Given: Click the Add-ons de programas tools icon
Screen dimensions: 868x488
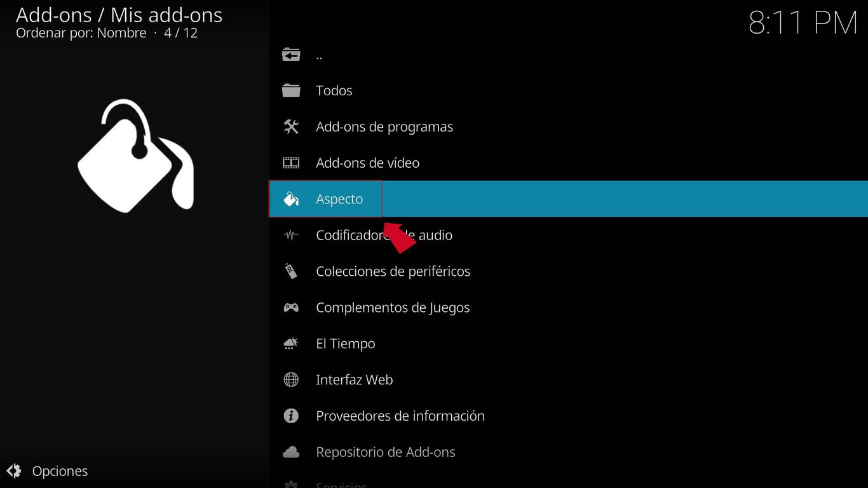Looking at the screenshot, I should [x=291, y=126].
